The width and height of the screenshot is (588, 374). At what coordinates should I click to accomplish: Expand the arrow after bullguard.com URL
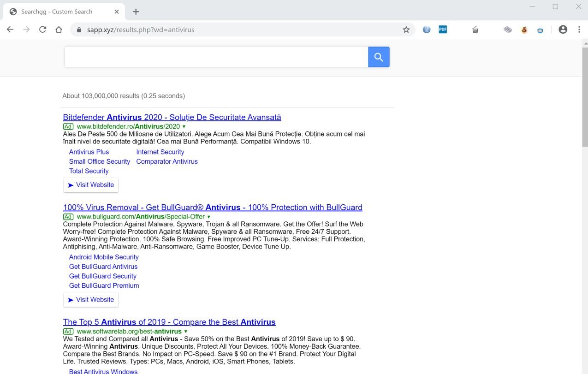[208, 217]
